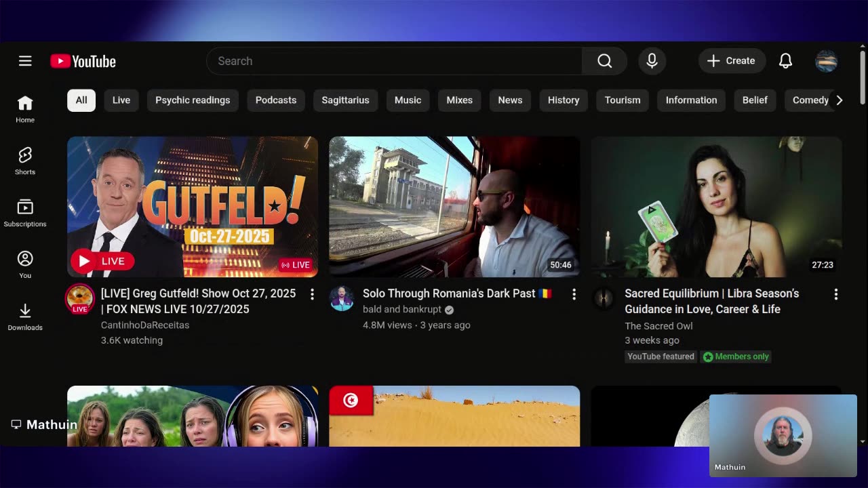Image resolution: width=868 pixels, height=488 pixels.
Task: Open The Sacred Owl channel avatar
Action: coord(604,298)
